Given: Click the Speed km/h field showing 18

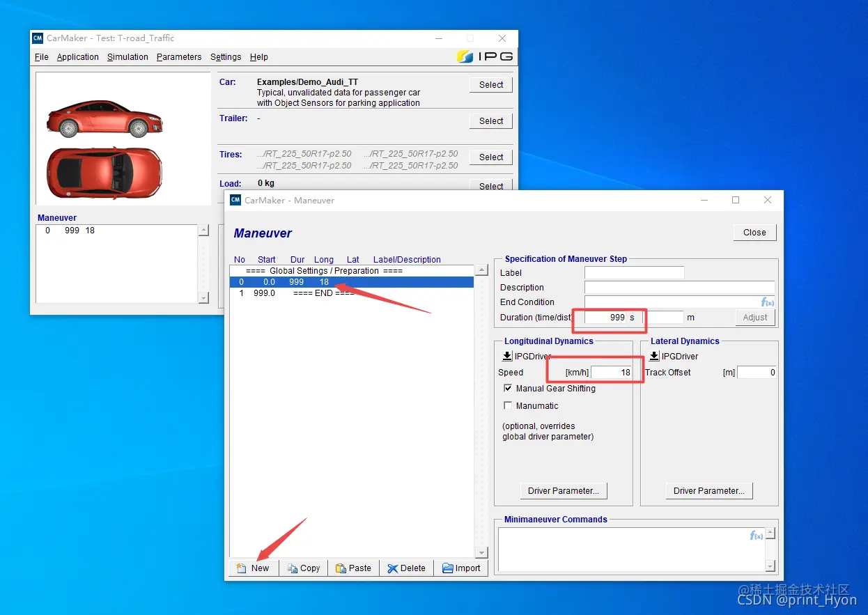Looking at the screenshot, I should [x=612, y=373].
